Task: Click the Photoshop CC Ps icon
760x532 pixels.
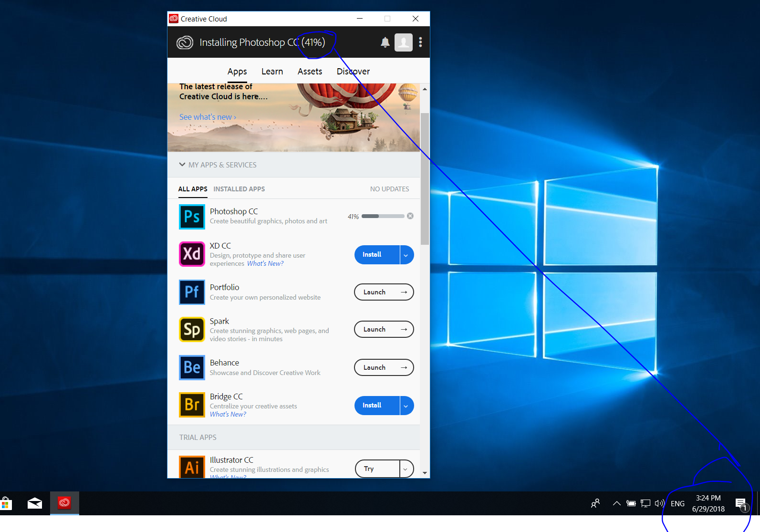Action: click(x=192, y=217)
